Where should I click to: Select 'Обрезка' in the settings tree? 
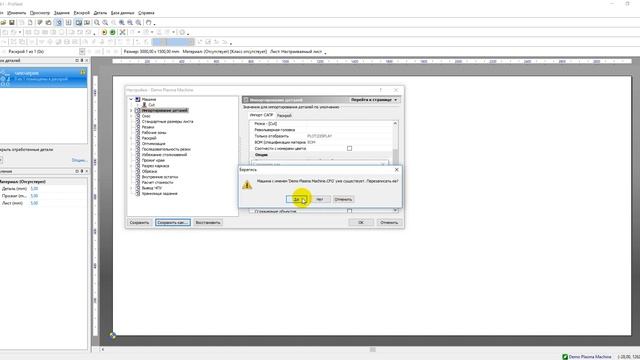[x=149, y=171]
